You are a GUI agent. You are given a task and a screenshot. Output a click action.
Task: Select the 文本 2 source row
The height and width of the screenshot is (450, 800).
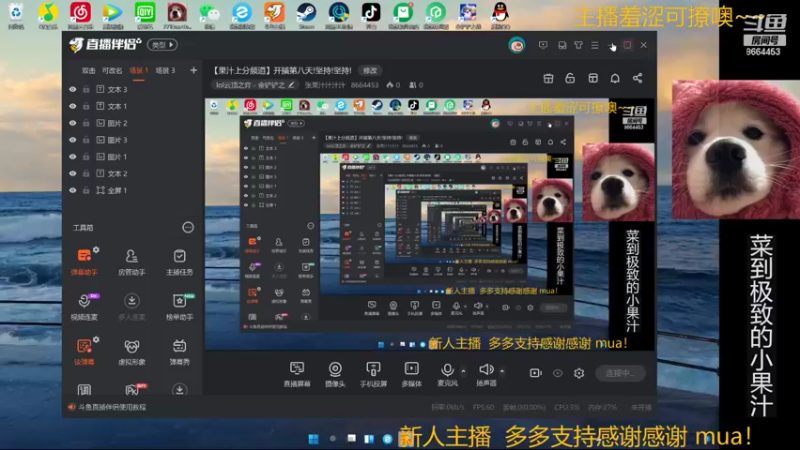[132, 173]
